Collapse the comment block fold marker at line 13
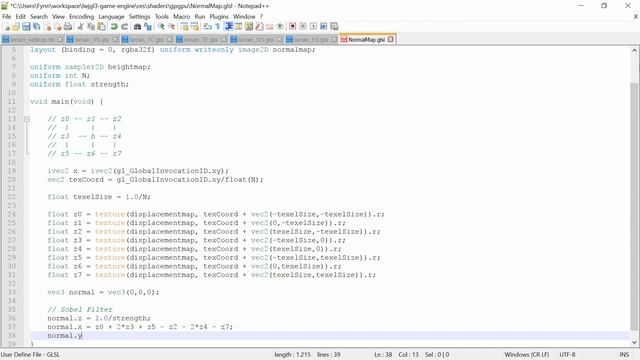 [x=27, y=119]
